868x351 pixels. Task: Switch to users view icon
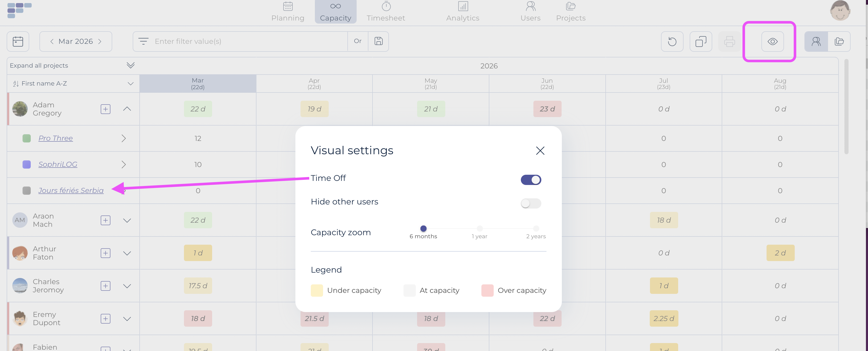816,42
